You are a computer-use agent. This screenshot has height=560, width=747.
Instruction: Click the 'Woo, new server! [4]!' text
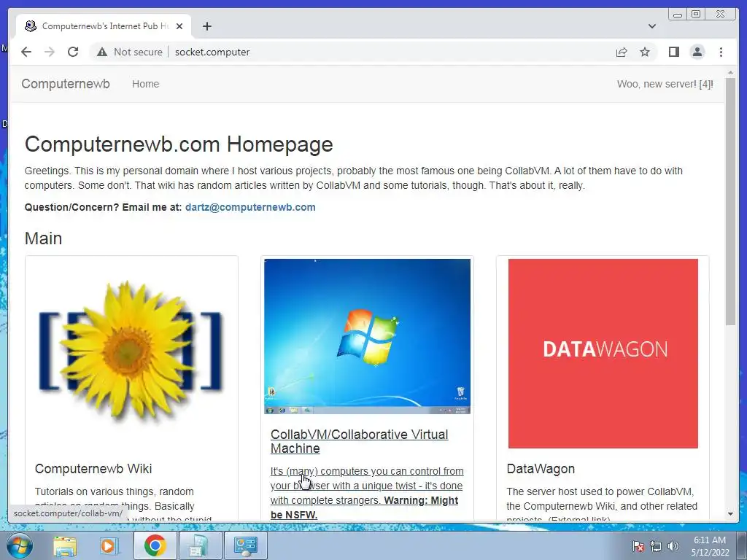[x=665, y=84]
